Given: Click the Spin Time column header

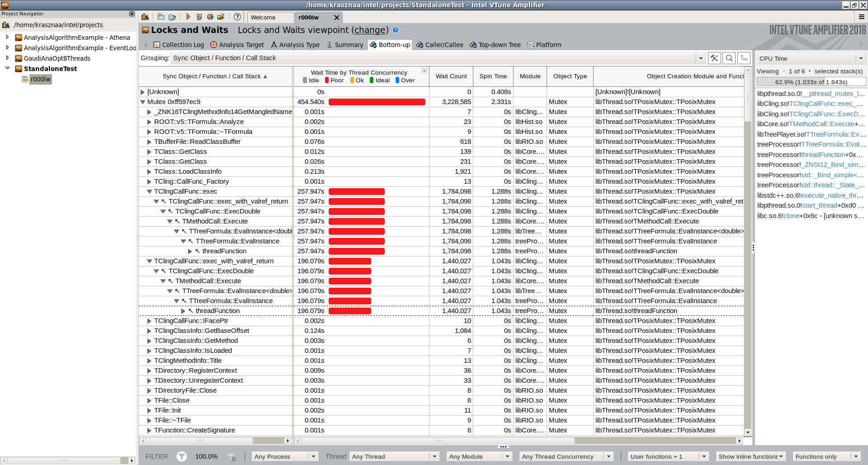Looking at the screenshot, I should [493, 76].
